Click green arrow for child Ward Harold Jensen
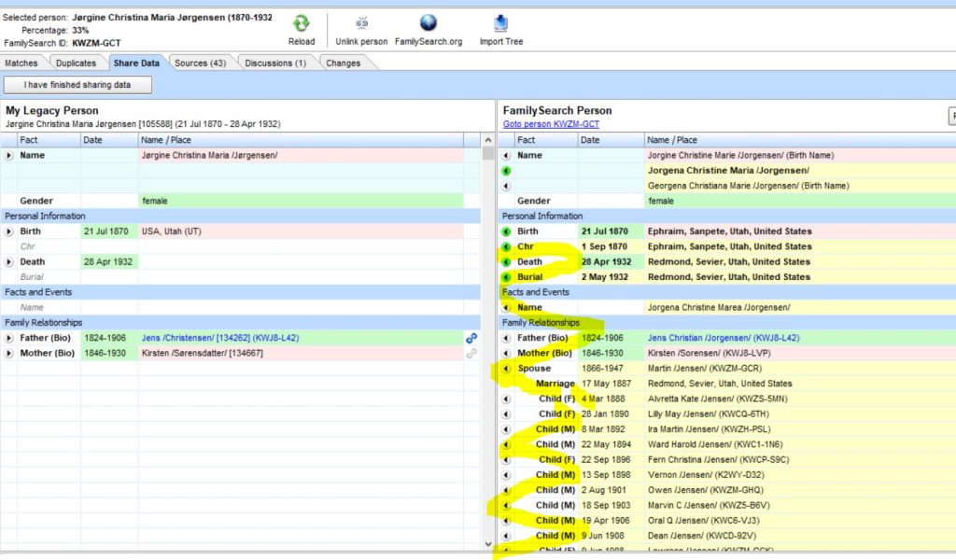 pyautogui.click(x=506, y=445)
